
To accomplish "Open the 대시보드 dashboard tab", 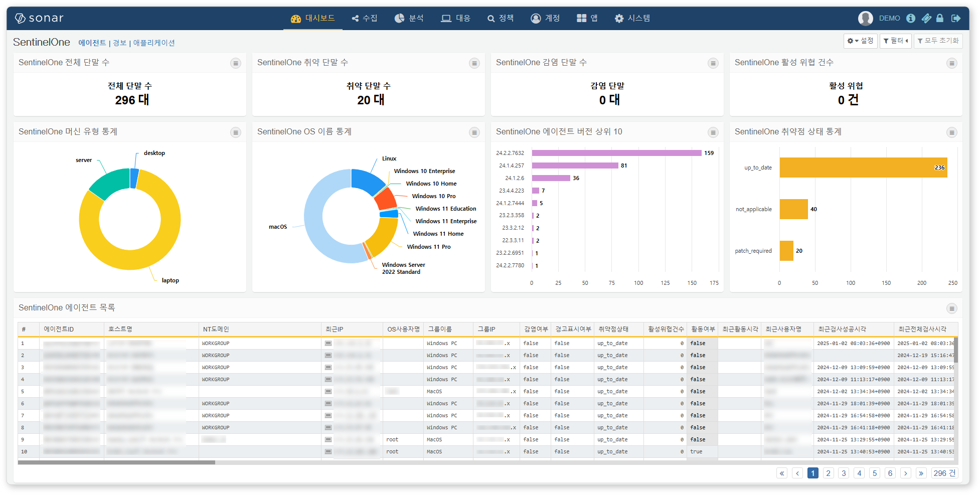I will point(313,18).
